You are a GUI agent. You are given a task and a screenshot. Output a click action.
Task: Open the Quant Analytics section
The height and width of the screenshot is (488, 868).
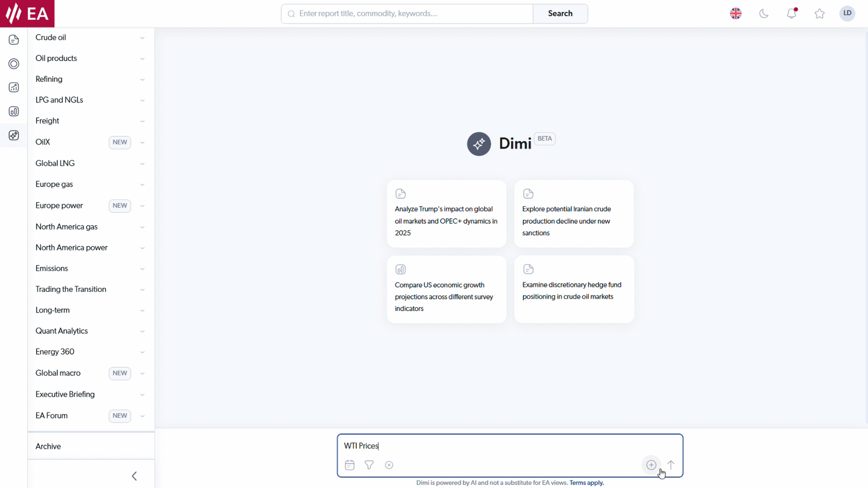click(x=61, y=330)
